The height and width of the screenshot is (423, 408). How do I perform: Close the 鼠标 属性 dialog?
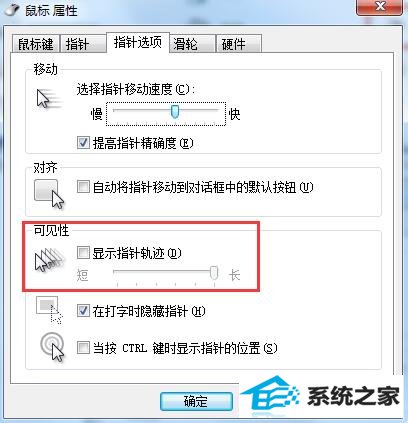pyautogui.click(x=380, y=7)
